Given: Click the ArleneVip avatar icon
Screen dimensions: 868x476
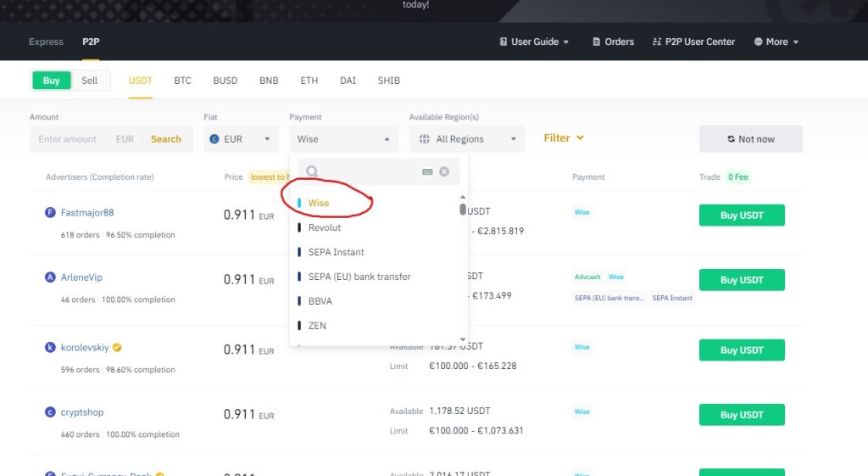Looking at the screenshot, I should click(50, 277).
